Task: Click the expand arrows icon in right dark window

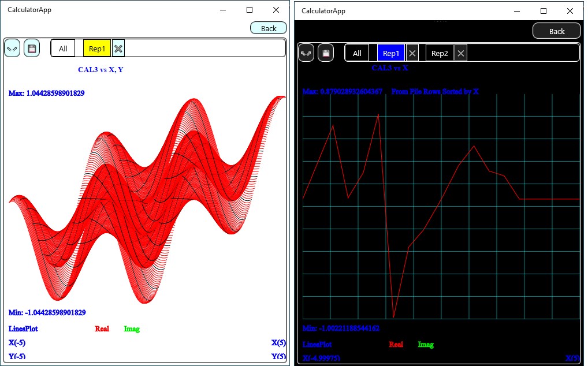Action: 306,53
